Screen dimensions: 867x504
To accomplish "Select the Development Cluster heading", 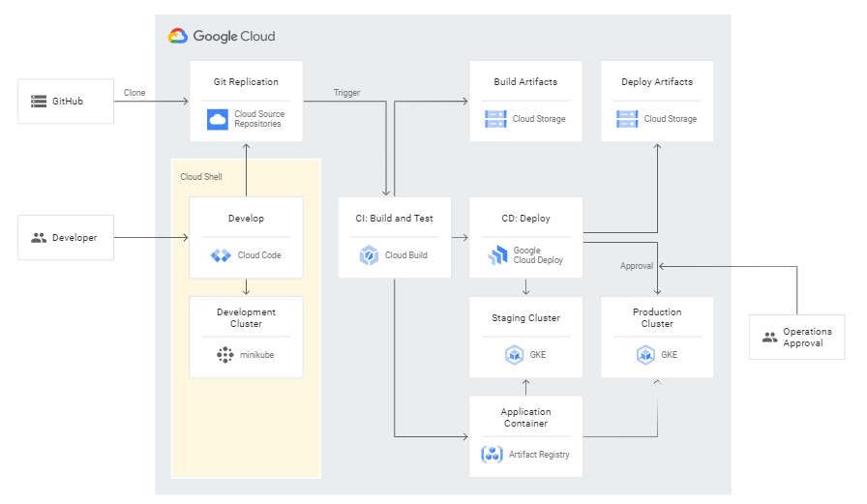I will pyautogui.click(x=246, y=317).
